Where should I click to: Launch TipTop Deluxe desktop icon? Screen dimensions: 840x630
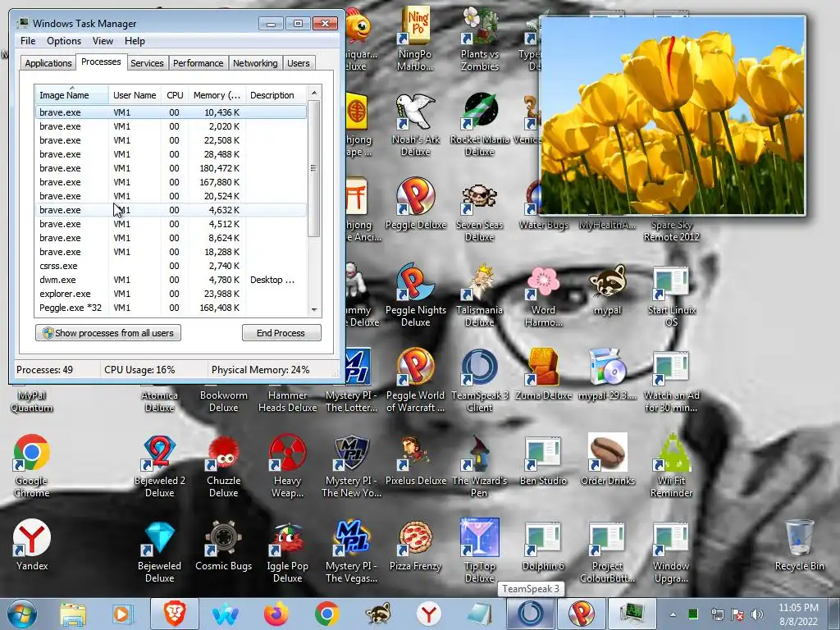[x=479, y=550]
